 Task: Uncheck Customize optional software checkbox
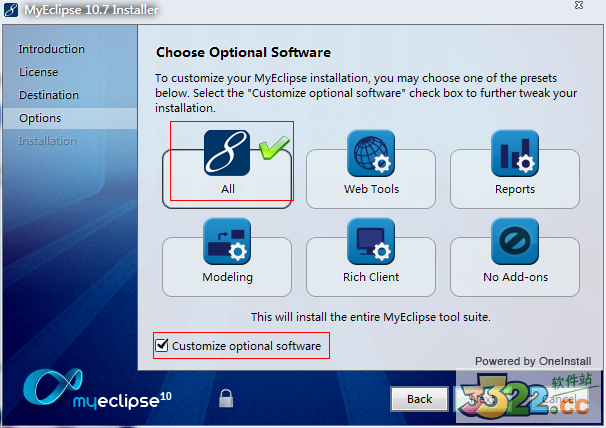[x=162, y=345]
